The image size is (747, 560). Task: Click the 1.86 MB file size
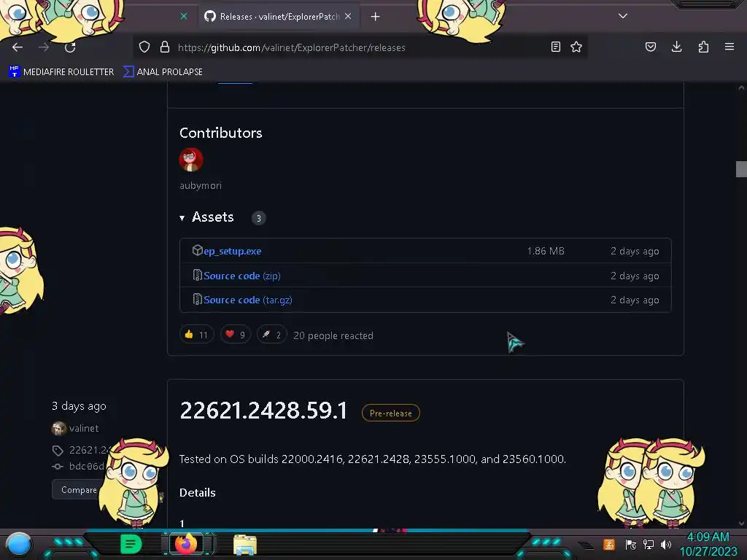click(546, 251)
